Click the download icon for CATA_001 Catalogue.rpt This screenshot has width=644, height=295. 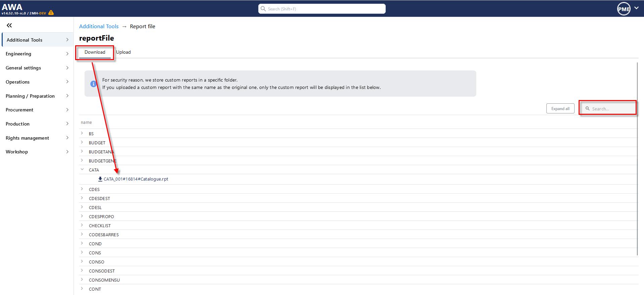[100, 179]
